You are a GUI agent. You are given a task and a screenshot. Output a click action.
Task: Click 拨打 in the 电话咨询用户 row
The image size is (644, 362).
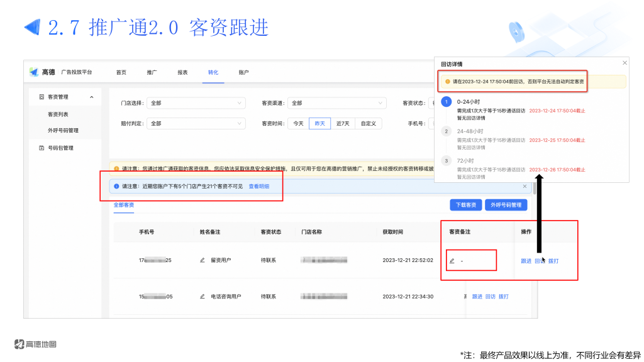coord(504,297)
